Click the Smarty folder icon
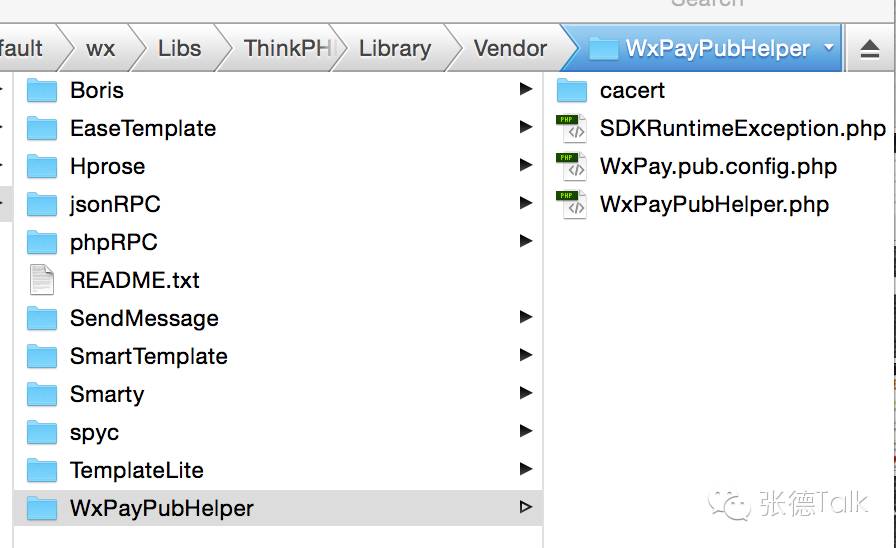 tap(42, 394)
